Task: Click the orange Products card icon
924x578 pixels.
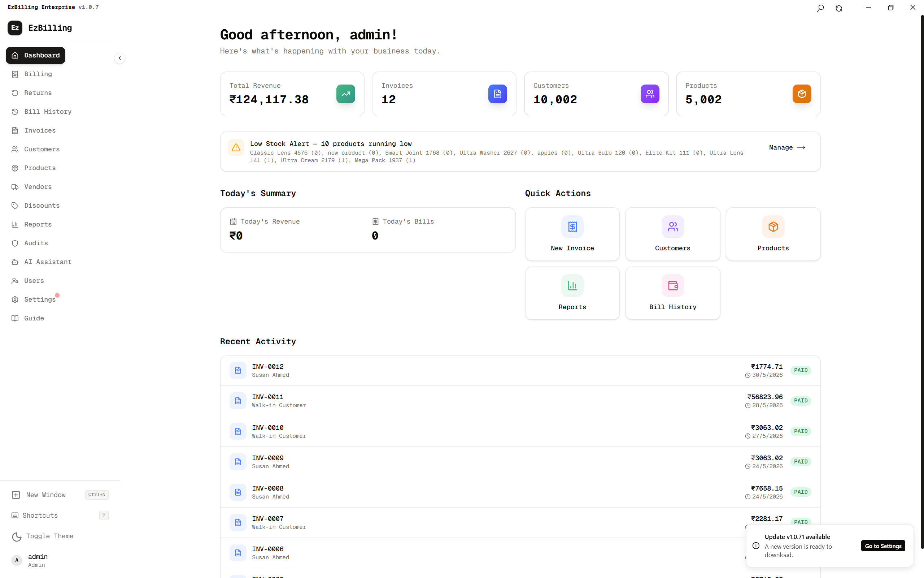Action: (802, 94)
